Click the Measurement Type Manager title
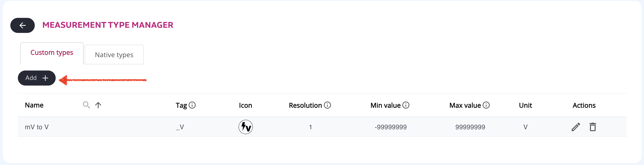This screenshot has width=644, height=165. pyautogui.click(x=108, y=25)
